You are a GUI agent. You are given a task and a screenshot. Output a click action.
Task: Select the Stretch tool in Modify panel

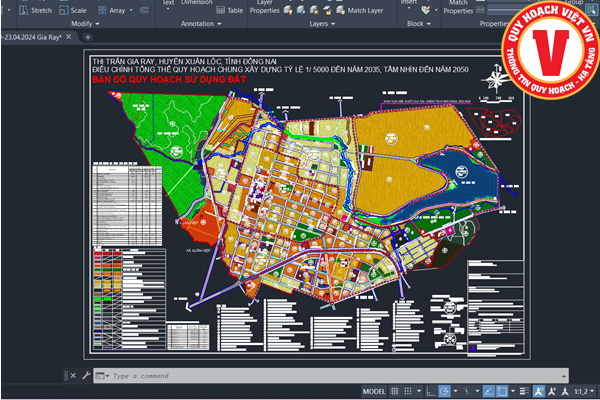pyautogui.click(x=35, y=10)
